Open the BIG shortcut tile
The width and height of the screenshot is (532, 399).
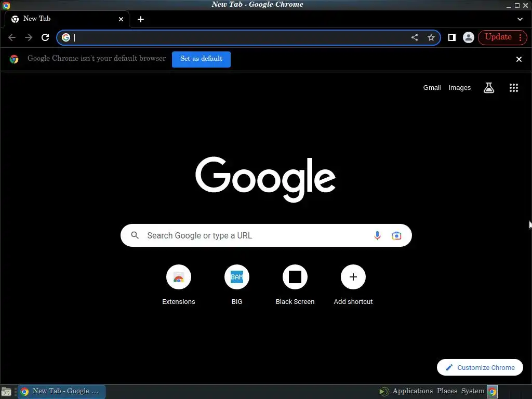point(237,285)
